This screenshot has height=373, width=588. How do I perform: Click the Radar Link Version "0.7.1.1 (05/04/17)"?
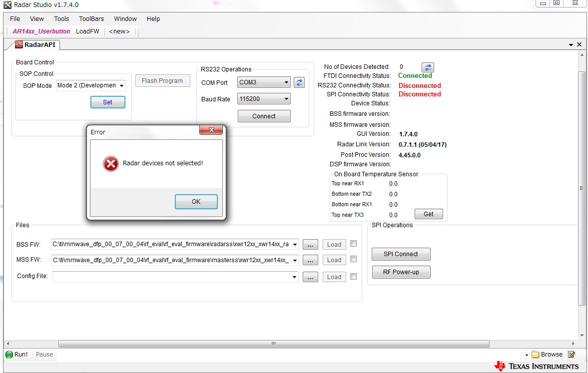[x=422, y=145]
